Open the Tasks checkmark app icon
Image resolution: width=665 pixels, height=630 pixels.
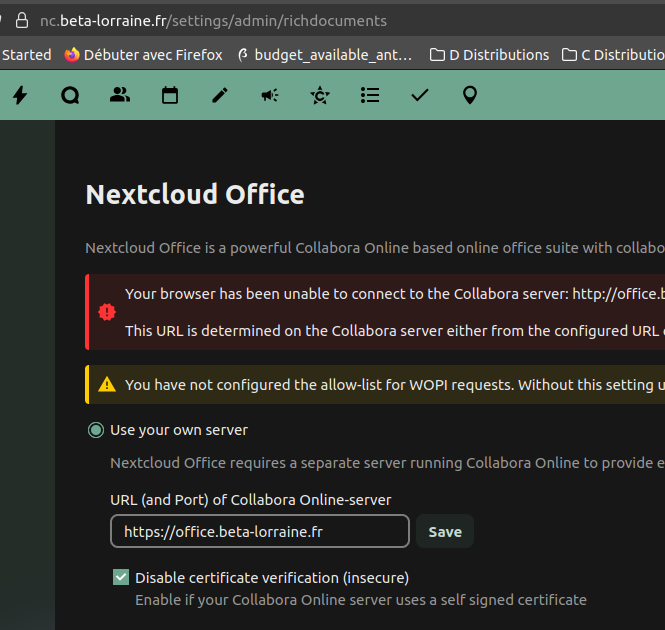420,95
